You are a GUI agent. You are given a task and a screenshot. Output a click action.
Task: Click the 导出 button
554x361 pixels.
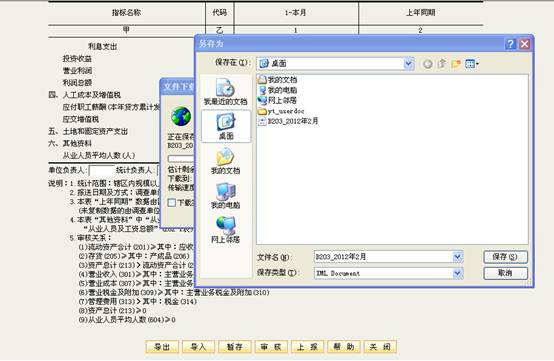pos(162,347)
